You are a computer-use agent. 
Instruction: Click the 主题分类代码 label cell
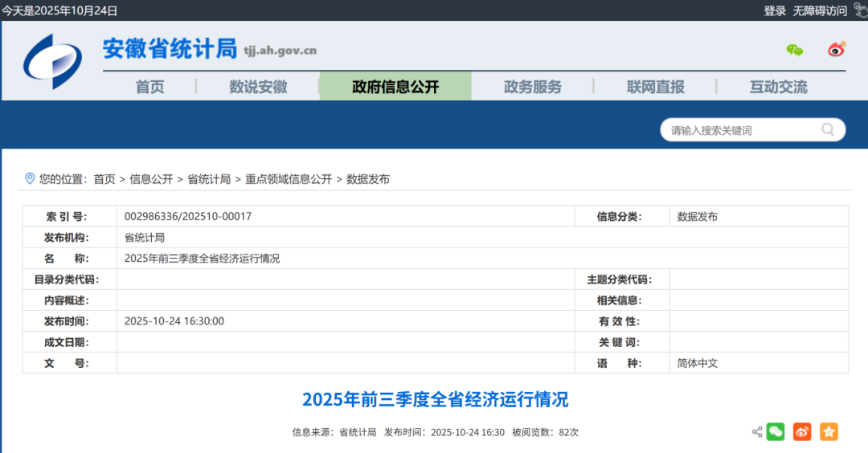622,280
